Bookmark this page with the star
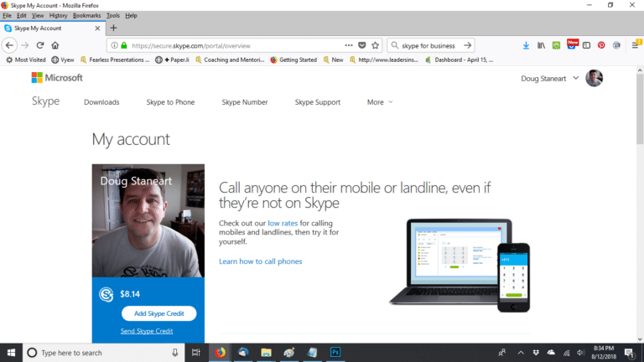This screenshot has width=644, height=362. (x=375, y=45)
